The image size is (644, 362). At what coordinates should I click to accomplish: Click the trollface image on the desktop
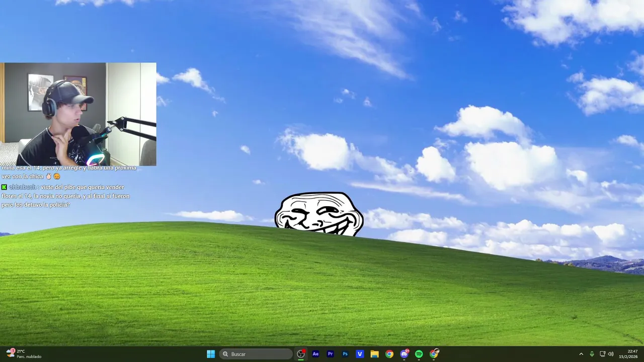[x=319, y=214]
